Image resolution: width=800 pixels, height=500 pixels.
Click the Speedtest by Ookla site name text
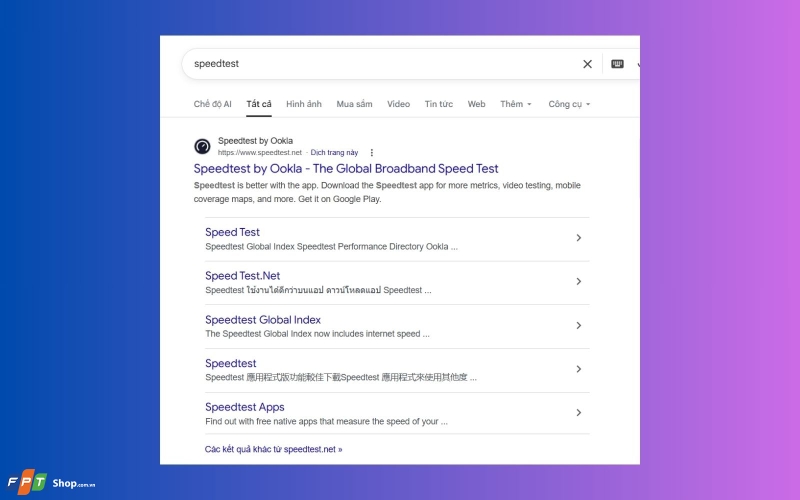(x=255, y=141)
